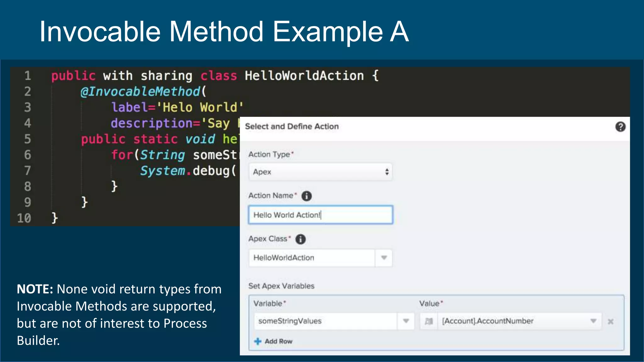Screen dimensions: 644x362
Task: Click the help question mark icon
Action: tap(620, 127)
